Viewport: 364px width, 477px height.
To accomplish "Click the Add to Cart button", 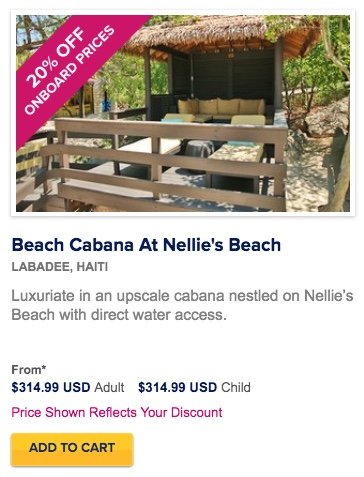I will 72,449.
